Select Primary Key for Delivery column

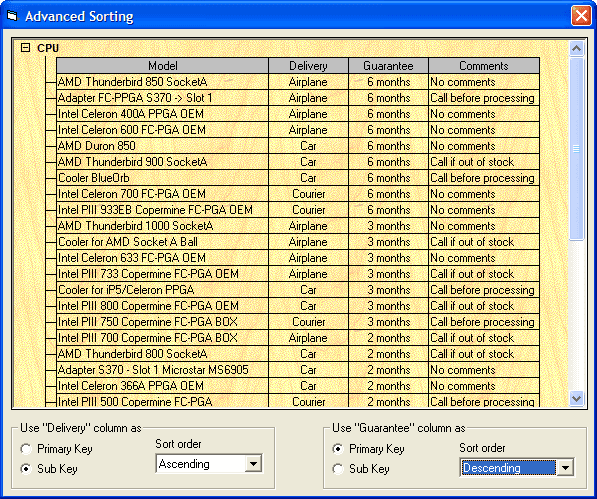[x=26, y=449]
